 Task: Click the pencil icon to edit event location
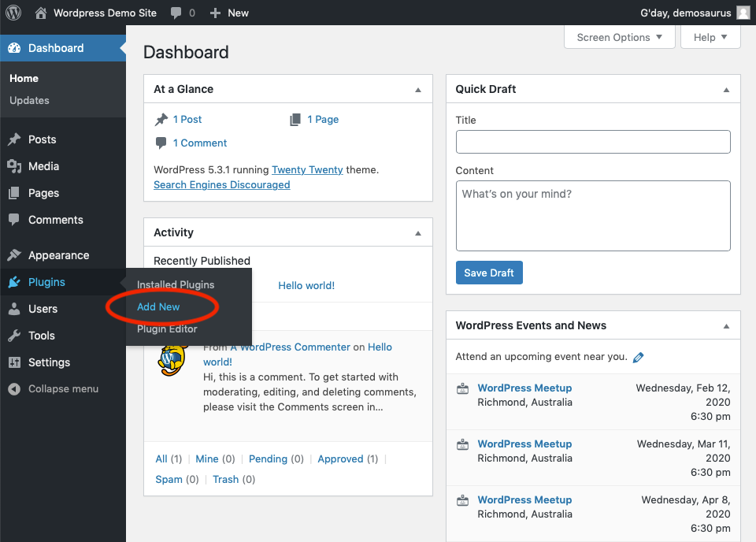(x=638, y=358)
